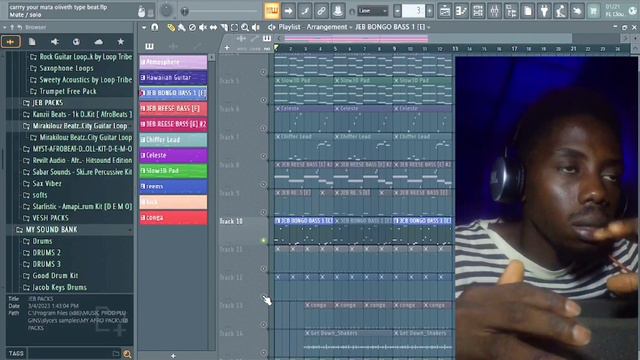640x360 pixels.
Task: Open the Mixer view icon
Action: [494, 11]
